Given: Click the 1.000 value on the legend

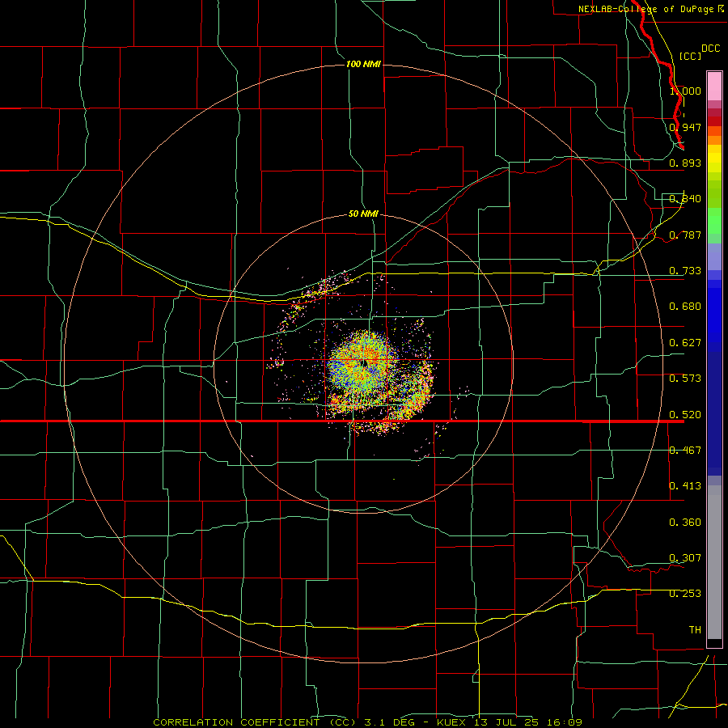Looking at the screenshot, I should tap(685, 91).
